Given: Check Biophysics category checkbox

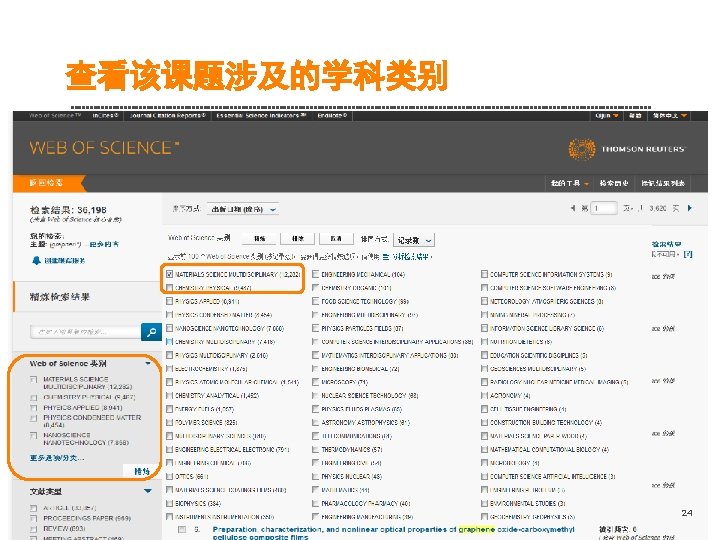Looking at the screenshot, I should click(169, 504).
